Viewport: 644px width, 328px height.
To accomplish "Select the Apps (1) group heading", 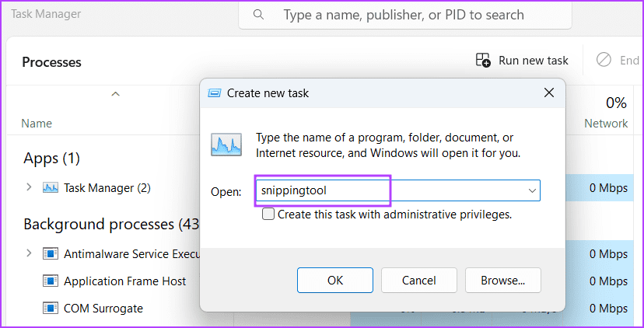I will (52, 158).
